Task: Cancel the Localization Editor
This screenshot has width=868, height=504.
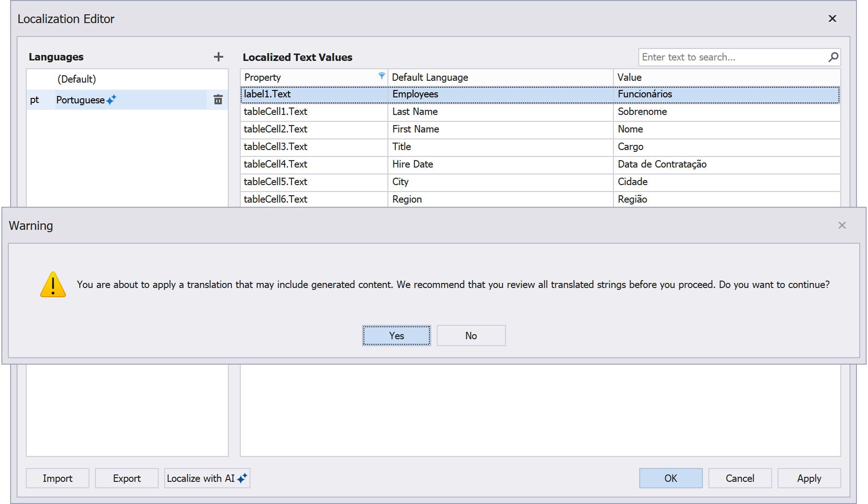Action: (740, 478)
